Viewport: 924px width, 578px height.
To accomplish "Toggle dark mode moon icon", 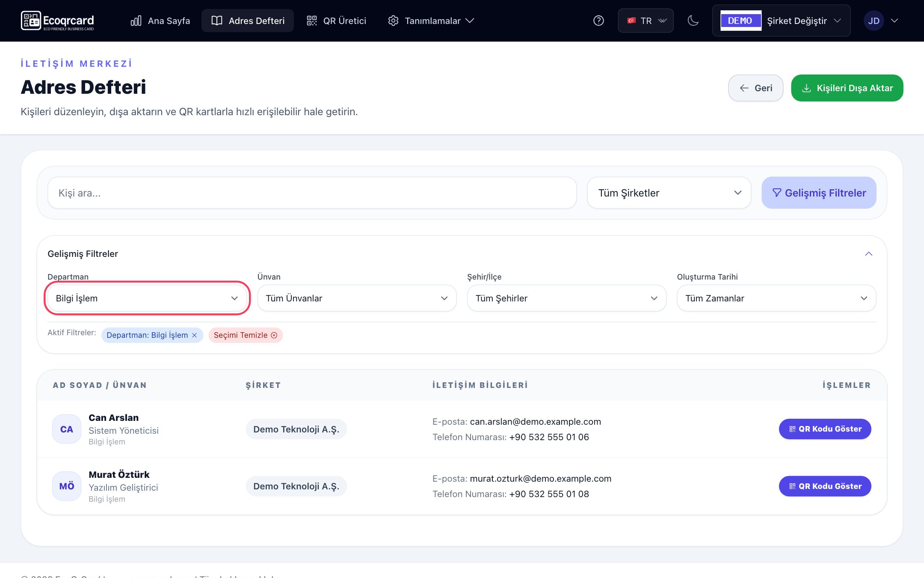I will pyautogui.click(x=693, y=21).
